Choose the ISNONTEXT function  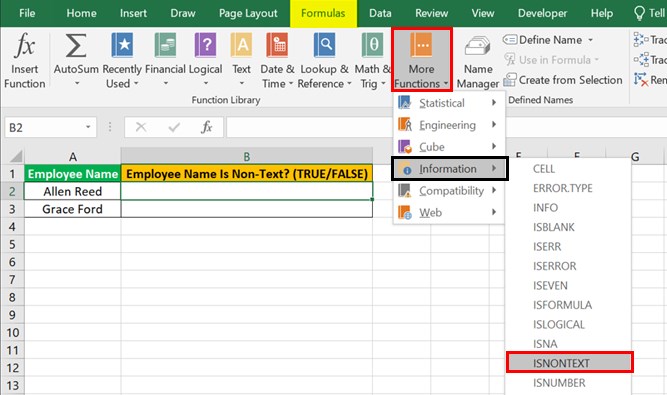point(570,363)
